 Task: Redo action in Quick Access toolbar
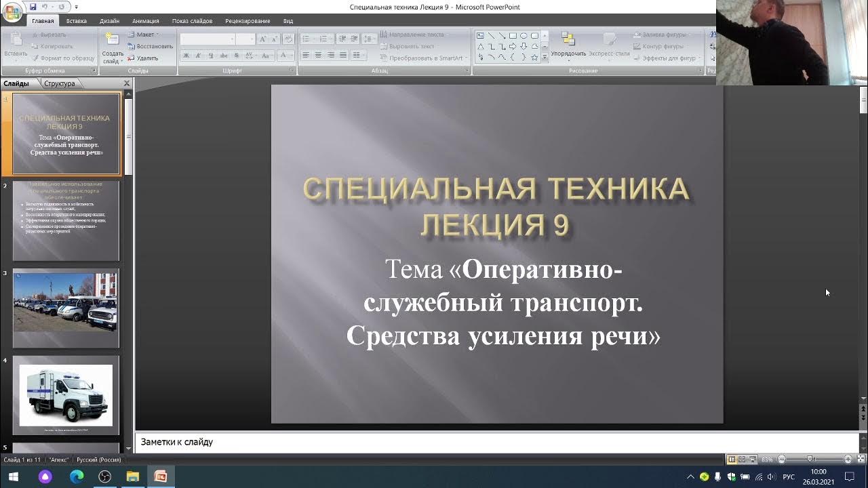coord(61,7)
